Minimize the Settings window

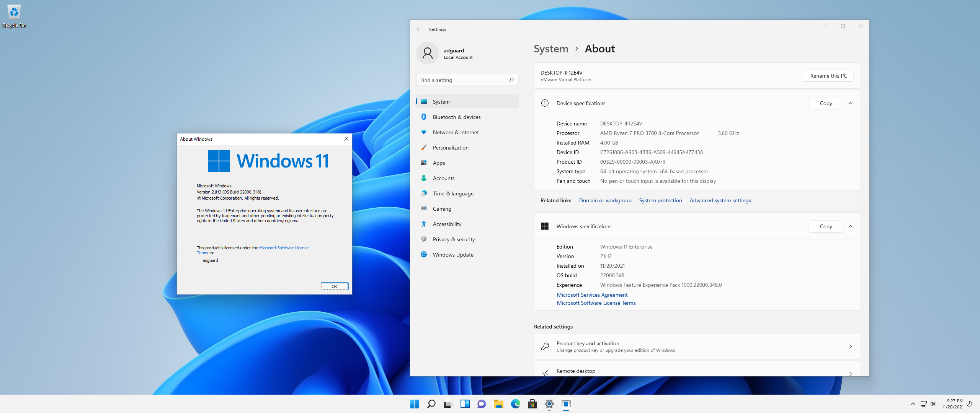tap(825, 26)
